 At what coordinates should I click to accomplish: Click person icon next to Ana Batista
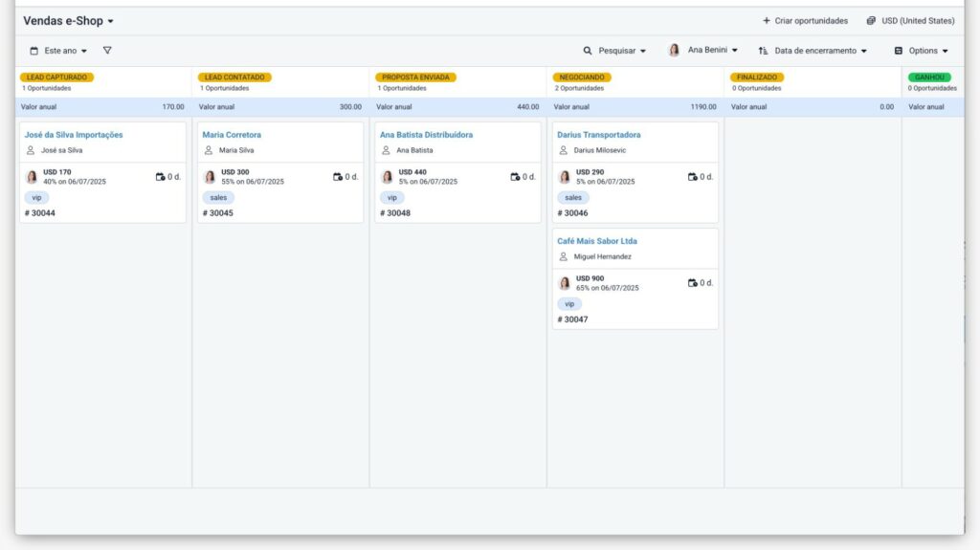tap(386, 150)
